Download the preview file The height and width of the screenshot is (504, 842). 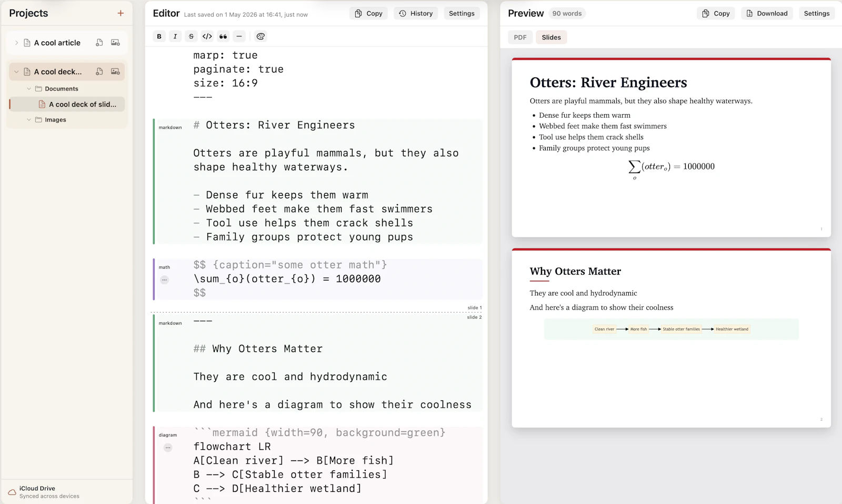click(767, 14)
